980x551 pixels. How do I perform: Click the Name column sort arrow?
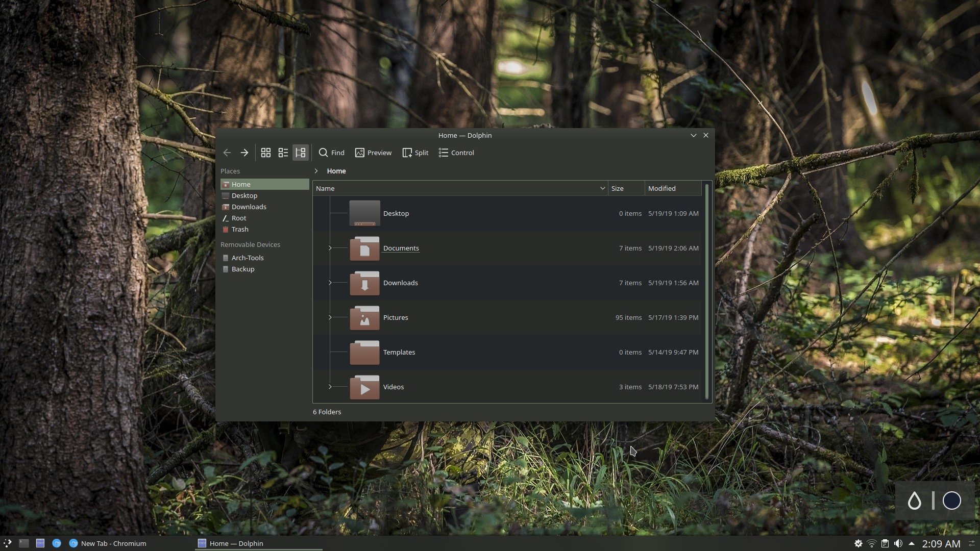tap(602, 188)
